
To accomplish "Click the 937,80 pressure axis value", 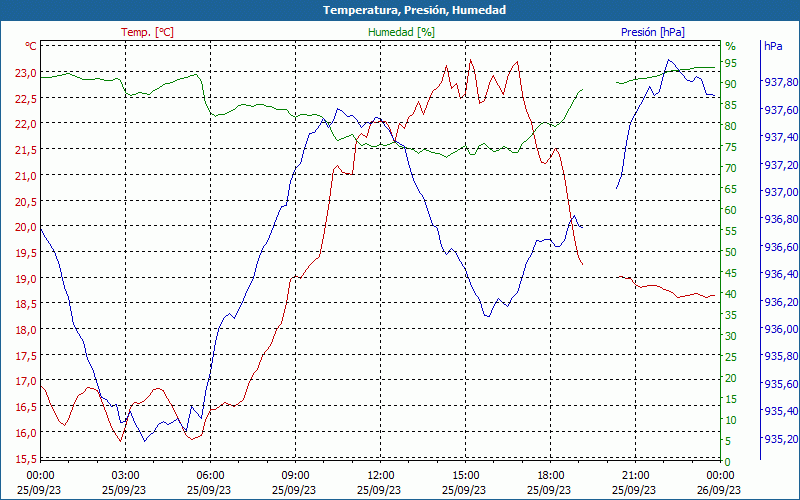I will click(781, 82).
